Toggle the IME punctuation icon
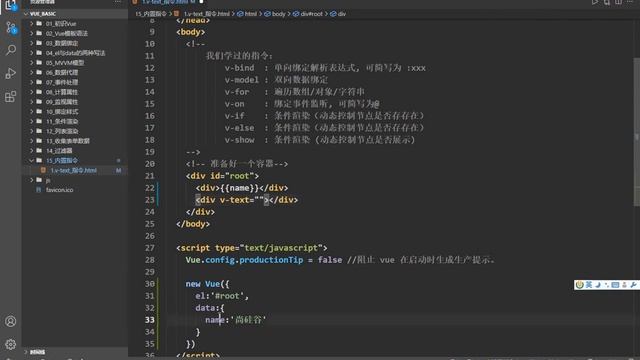This screenshot has height=360, width=640. 607,285
